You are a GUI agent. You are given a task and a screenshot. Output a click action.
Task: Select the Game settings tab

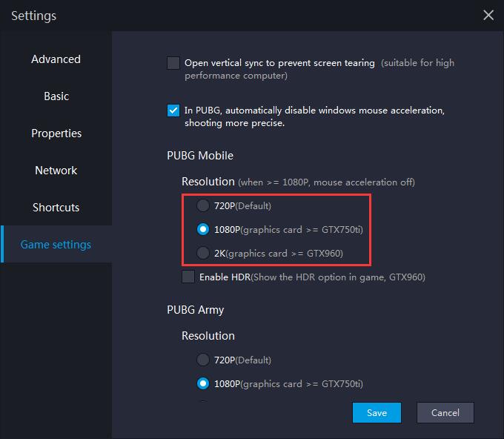(x=56, y=245)
